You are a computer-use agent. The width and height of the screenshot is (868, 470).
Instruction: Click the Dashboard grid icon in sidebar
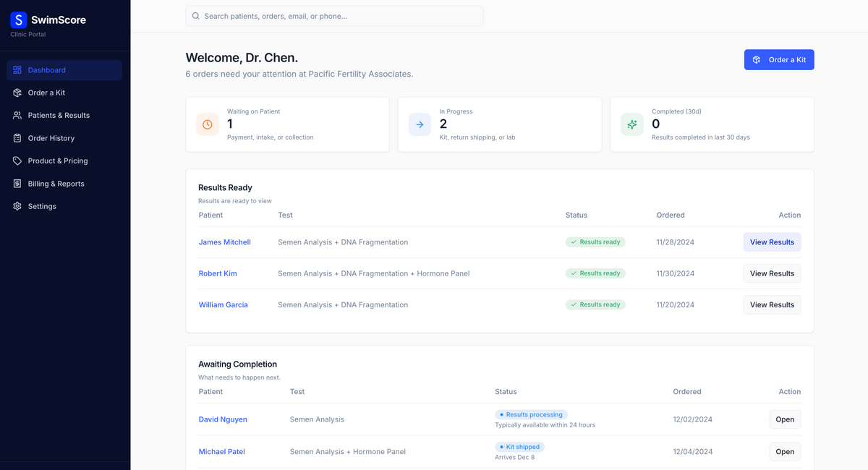[x=17, y=70]
